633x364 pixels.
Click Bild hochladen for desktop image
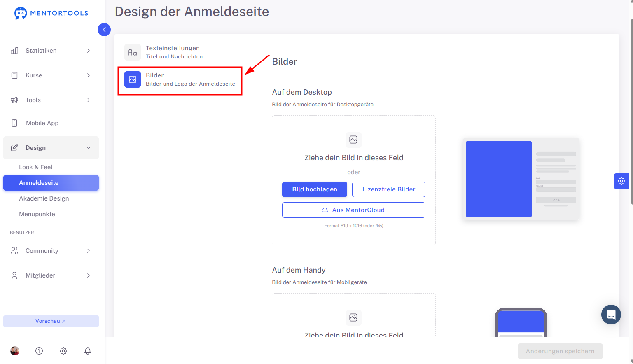click(x=315, y=189)
